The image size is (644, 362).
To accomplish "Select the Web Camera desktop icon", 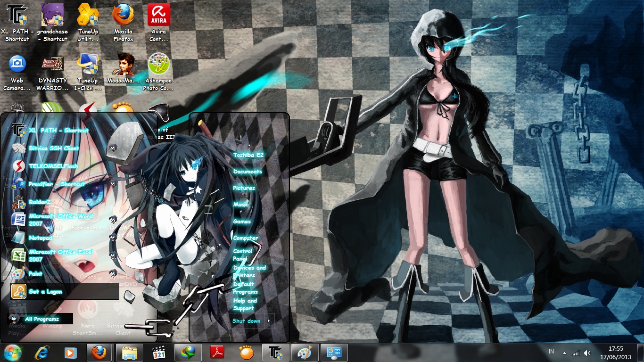I will click(x=17, y=72).
